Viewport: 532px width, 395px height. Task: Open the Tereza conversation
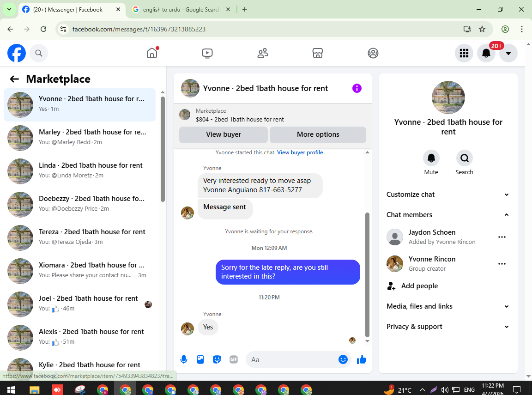[x=80, y=238]
